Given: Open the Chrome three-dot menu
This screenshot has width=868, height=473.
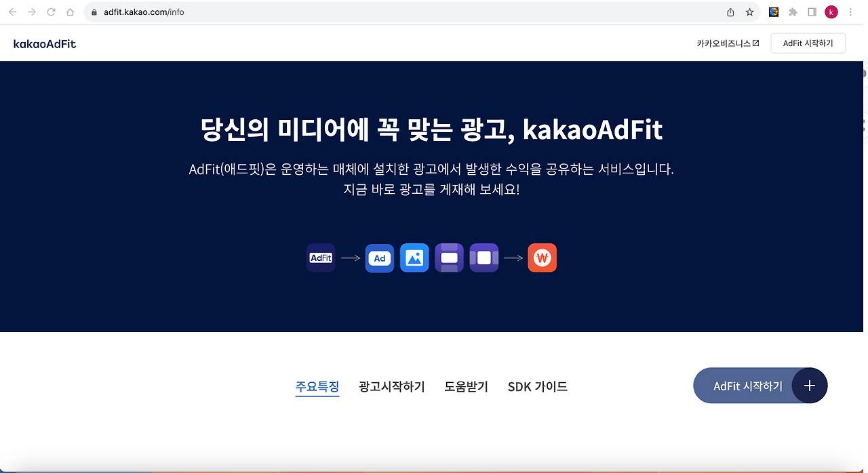Looking at the screenshot, I should [x=851, y=12].
